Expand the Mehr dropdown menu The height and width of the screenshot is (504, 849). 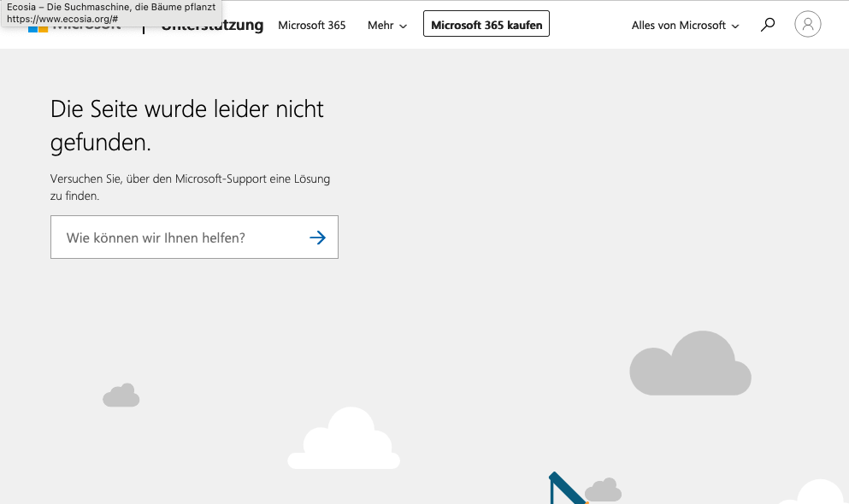coord(387,26)
